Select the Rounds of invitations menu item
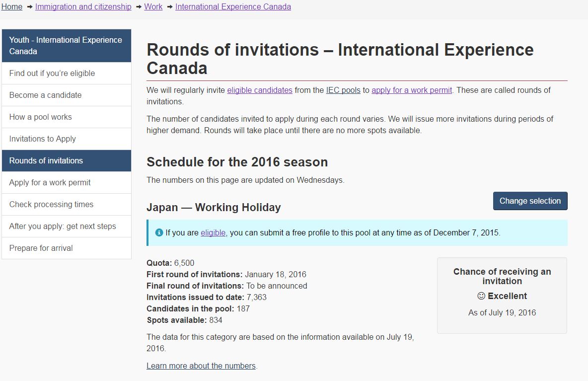The height and width of the screenshot is (381, 588). click(67, 160)
